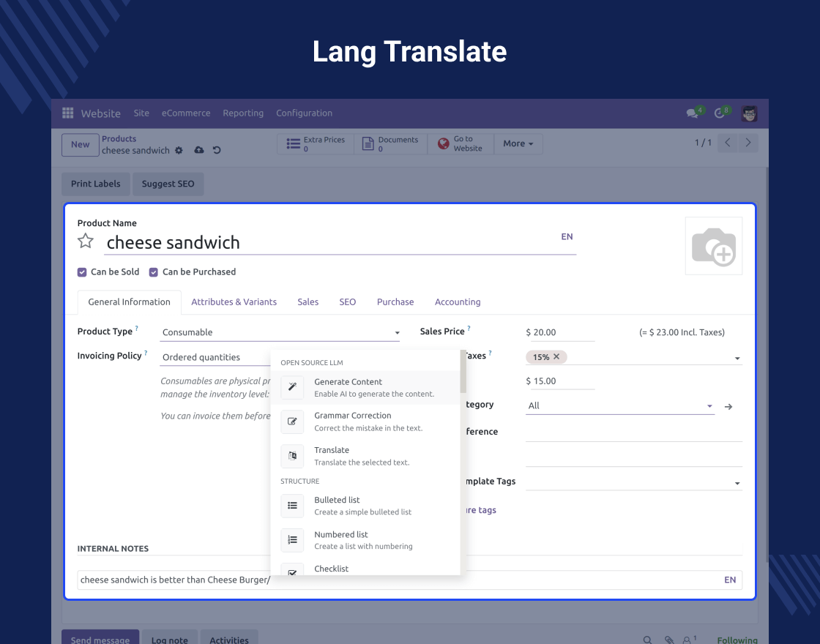Click the EN translate button on product name

coord(567,237)
